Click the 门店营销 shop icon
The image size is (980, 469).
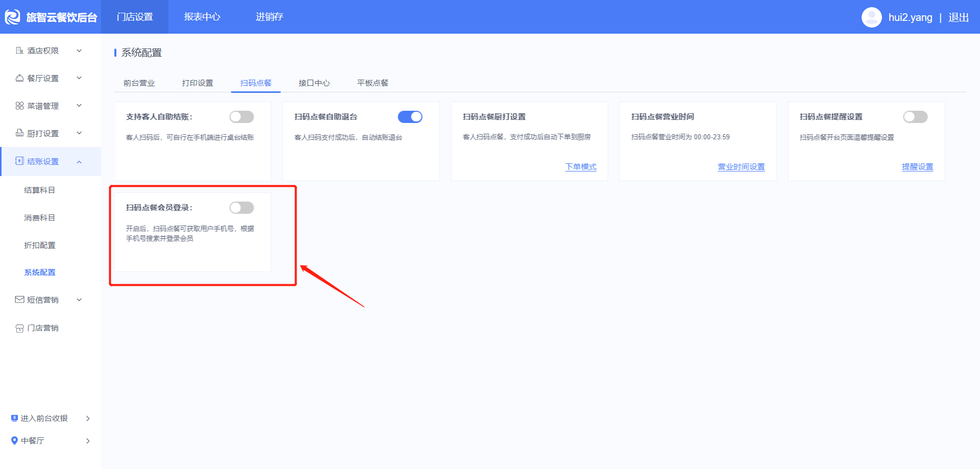pyautogui.click(x=19, y=328)
